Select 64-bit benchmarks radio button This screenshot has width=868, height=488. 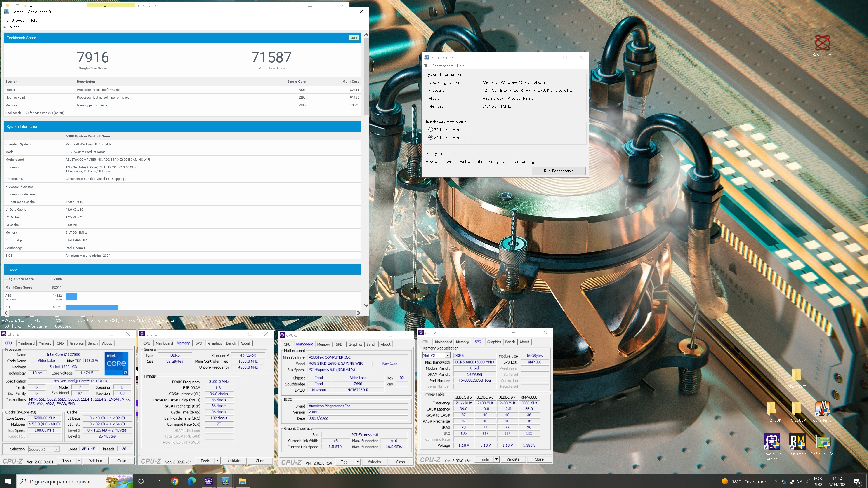pos(430,137)
